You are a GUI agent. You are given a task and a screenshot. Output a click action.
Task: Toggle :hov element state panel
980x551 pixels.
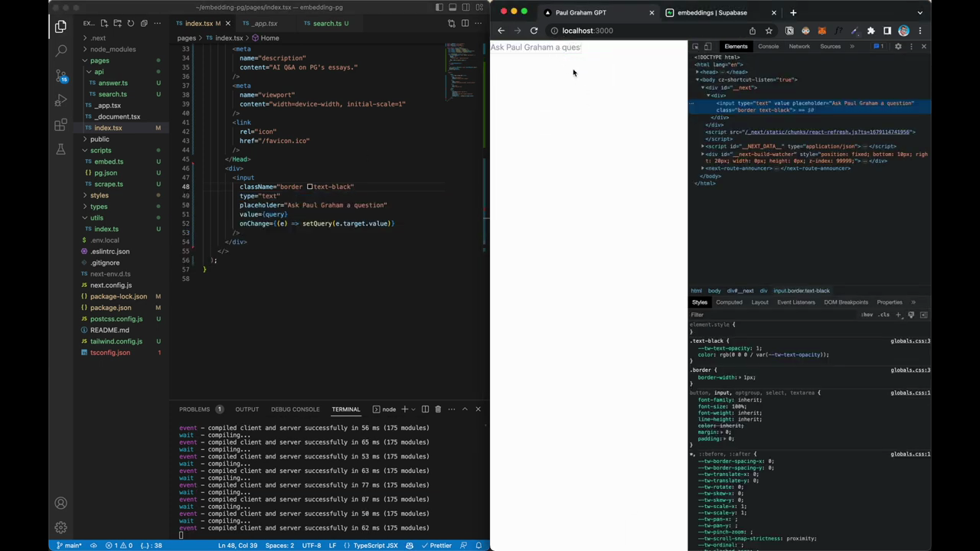867,315
